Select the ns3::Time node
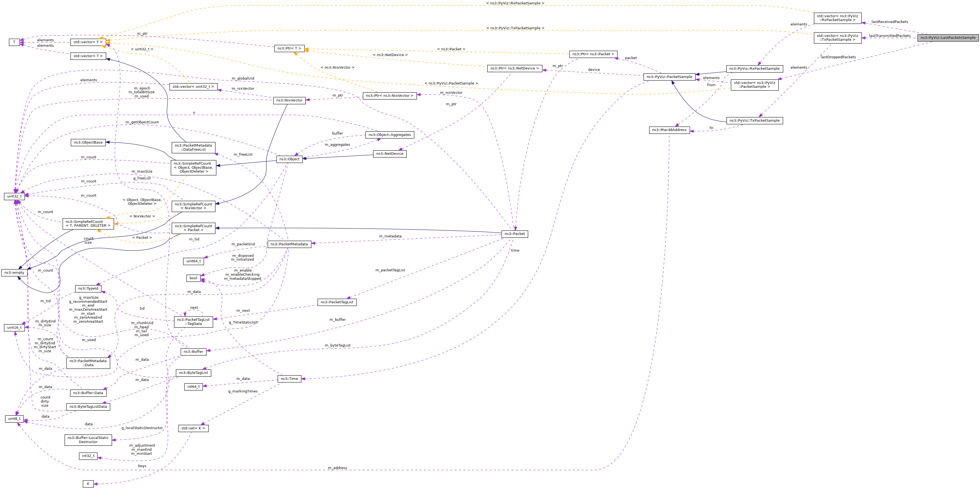This screenshot has width=980, height=489. click(x=289, y=379)
